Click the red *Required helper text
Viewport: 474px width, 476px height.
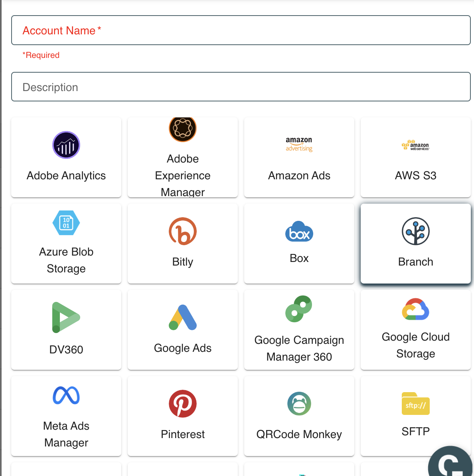[x=41, y=55]
